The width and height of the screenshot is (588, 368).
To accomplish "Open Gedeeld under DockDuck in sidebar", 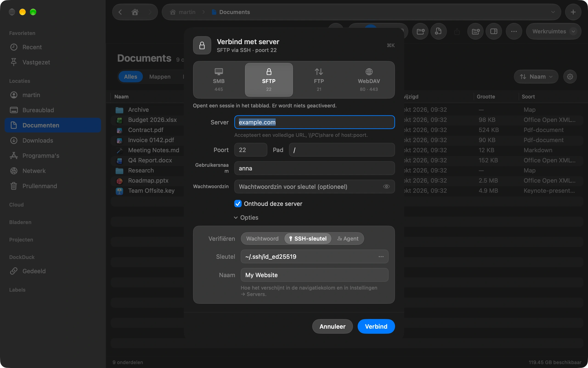I will [53, 271].
